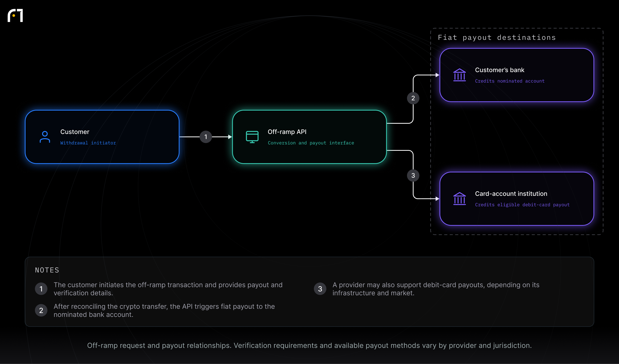Click the 'Card-account institution' title
Image resolution: width=619 pixels, height=364 pixels.
point(511,194)
